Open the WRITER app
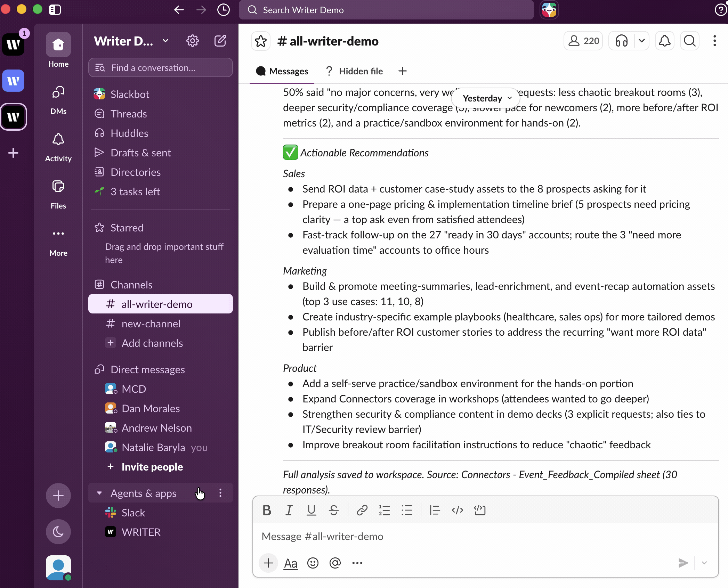 point(161,532)
